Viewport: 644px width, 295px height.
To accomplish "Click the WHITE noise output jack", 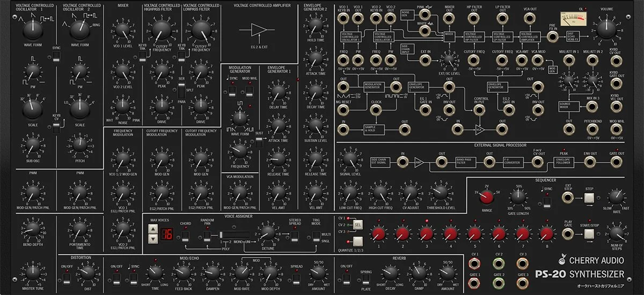I will [425, 31].
